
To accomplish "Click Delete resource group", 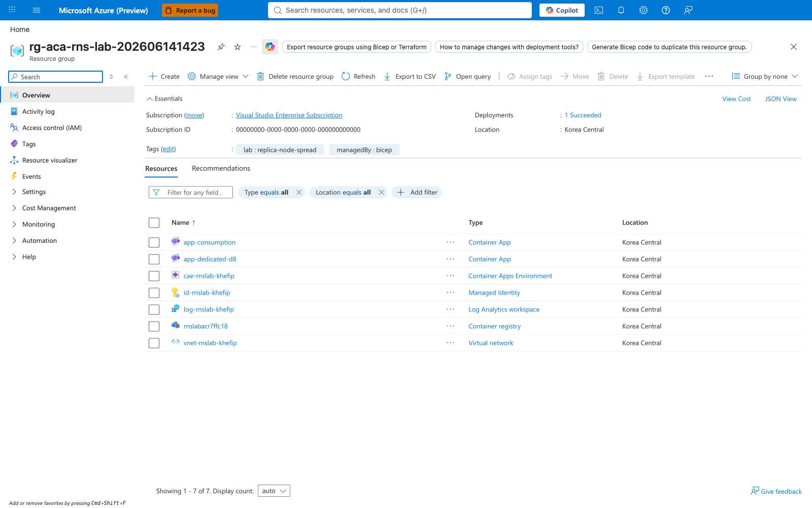I will [x=295, y=76].
